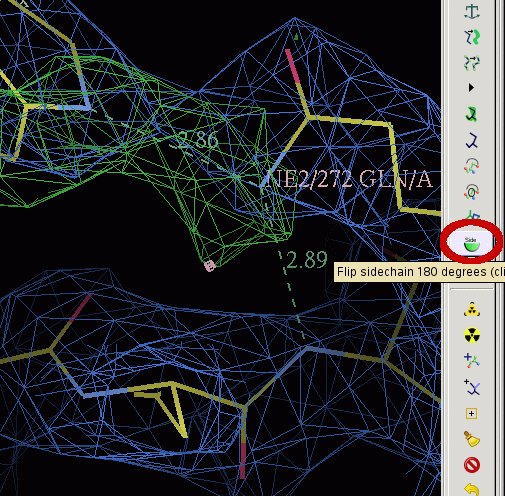Image resolution: width=505 pixels, height=496 pixels.
Task: Place atom at pointer
Action: [x=471, y=414]
